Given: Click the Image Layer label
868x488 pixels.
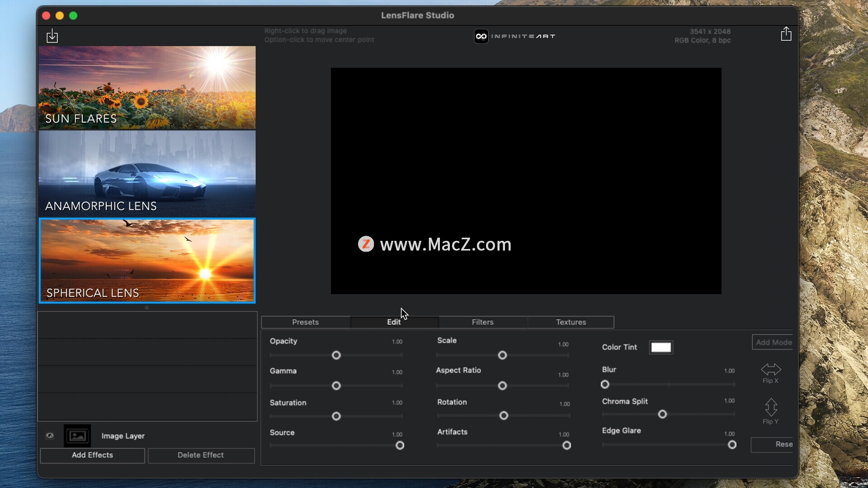Looking at the screenshot, I should click(123, 436).
